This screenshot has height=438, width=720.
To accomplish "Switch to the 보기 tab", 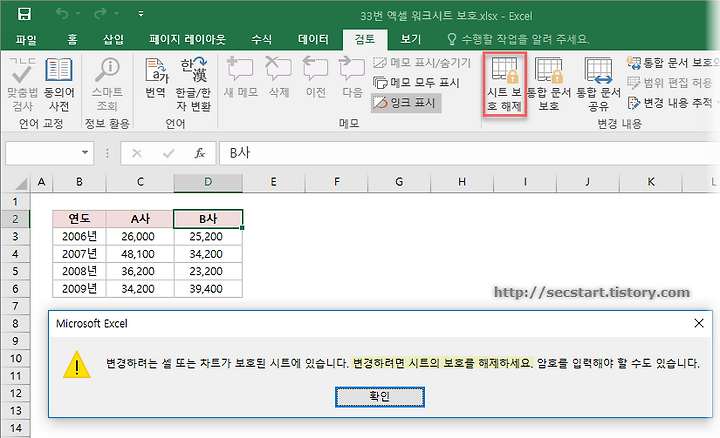I will (x=411, y=40).
